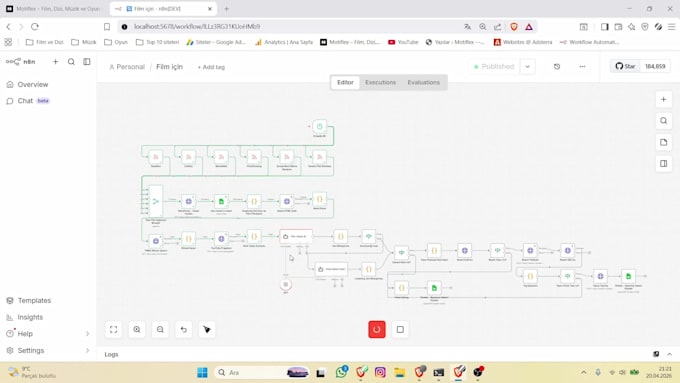Open Instagram from the taskbar
The image size is (680, 383).
click(380, 372)
